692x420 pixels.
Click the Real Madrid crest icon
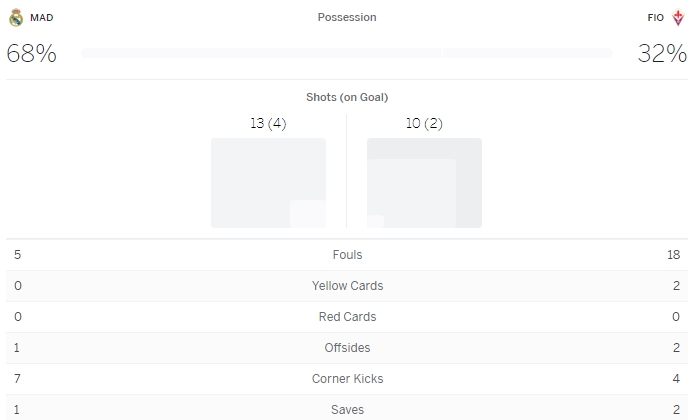tap(15, 17)
